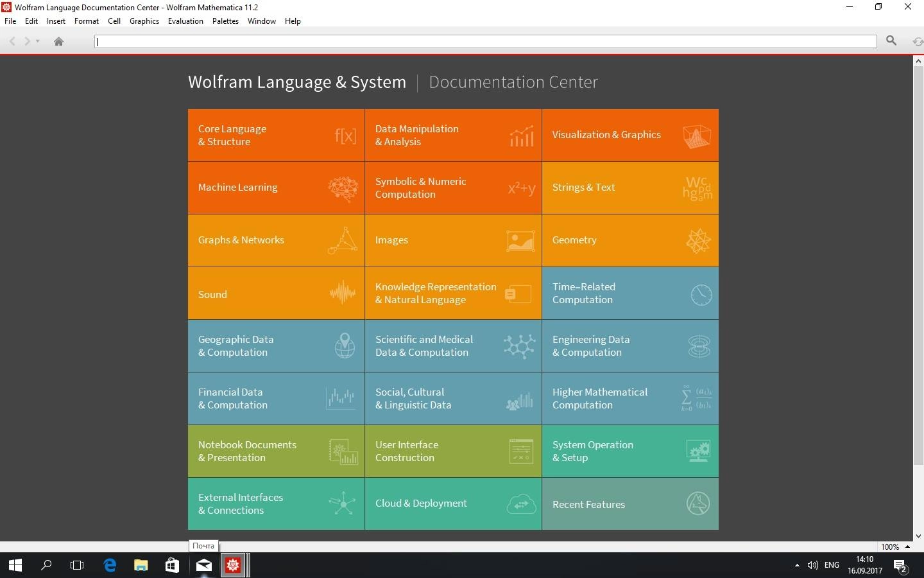This screenshot has width=924, height=578.
Task: Click the monitor gear icon for System Operation
Action: click(698, 451)
